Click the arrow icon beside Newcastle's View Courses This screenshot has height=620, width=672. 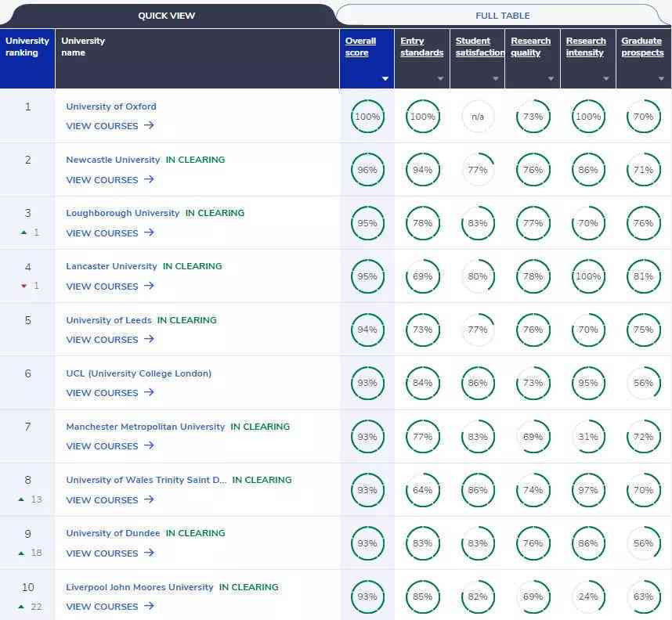tap(149, 179)
